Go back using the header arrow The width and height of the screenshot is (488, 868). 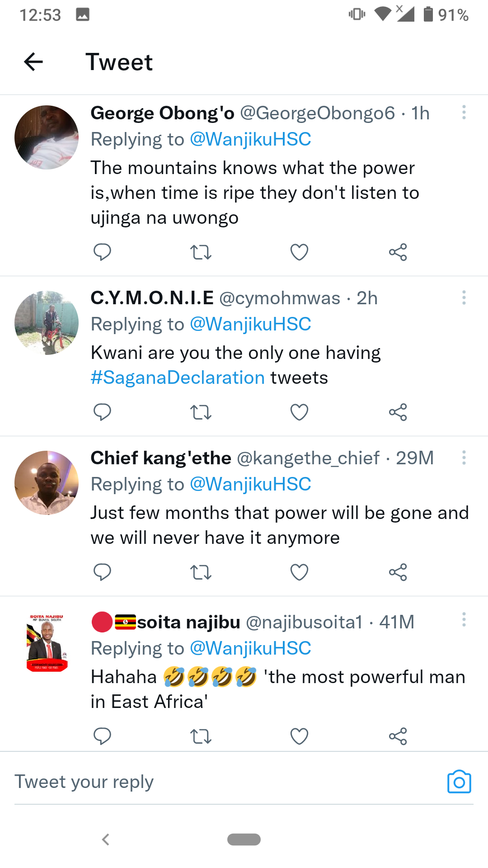(33, 62)
